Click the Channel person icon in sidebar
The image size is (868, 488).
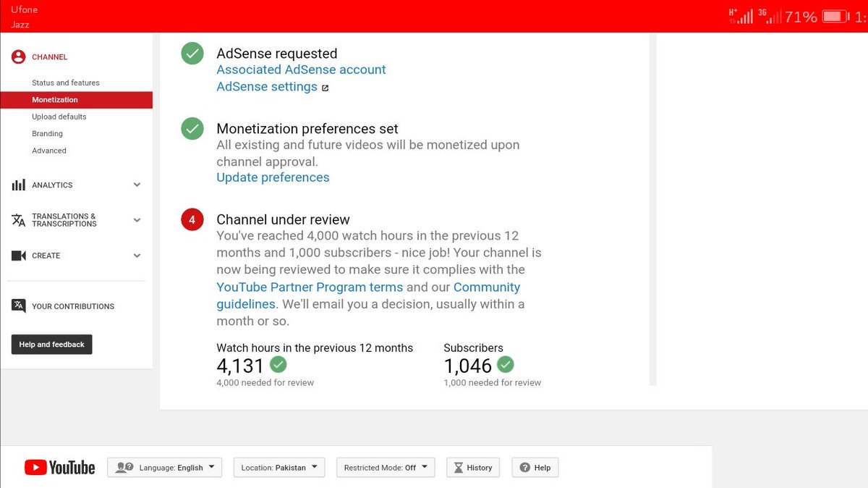(19, 57)
